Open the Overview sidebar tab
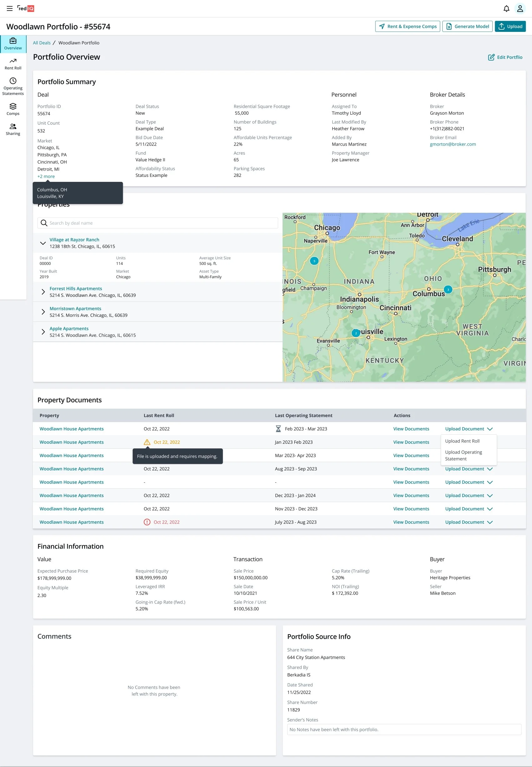 point(13,44)
